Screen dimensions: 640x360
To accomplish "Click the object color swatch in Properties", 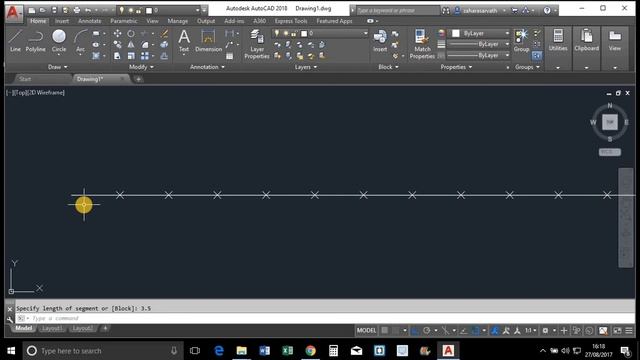I will tap(456, 33).
